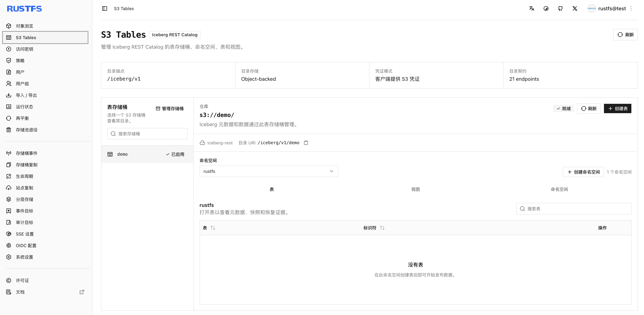Click the /iceberg/v1 catalog endpoint value
The image size is (644, 315).
[x=124, y=79]
